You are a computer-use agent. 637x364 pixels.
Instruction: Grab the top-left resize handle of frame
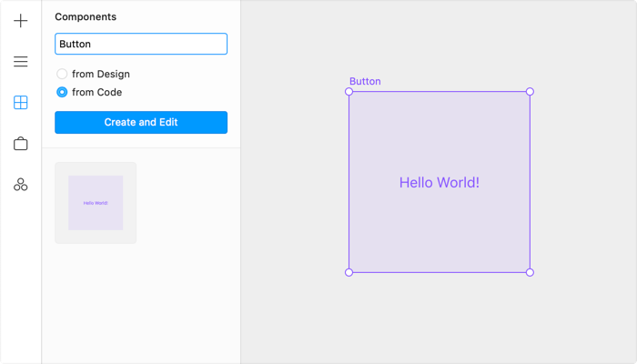[x=349, y=92]
